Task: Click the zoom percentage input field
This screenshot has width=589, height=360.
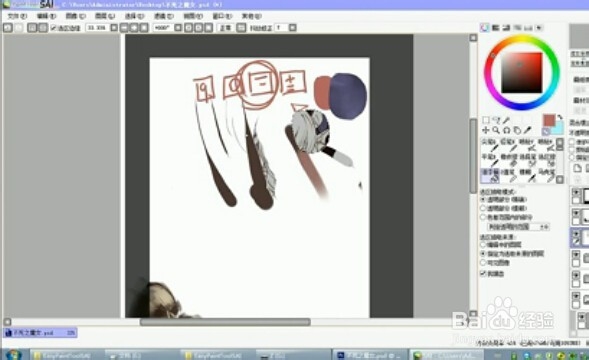Action: (x=97, y=27)
